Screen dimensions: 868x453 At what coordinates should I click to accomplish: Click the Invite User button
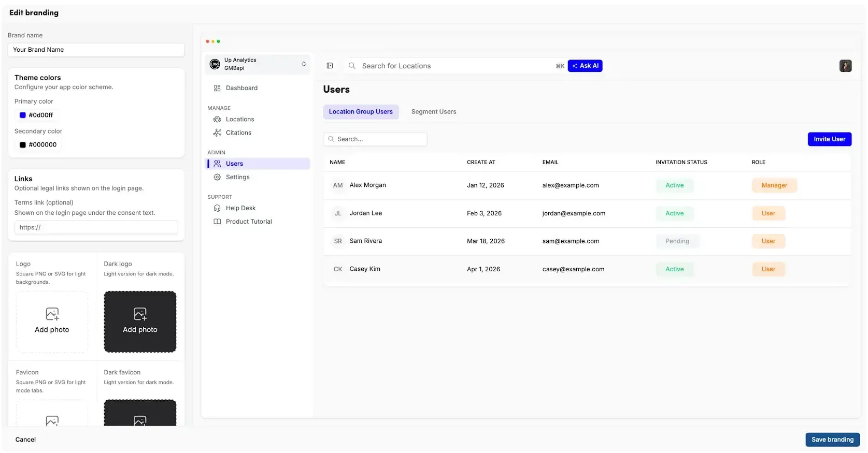tap(829, 139)
